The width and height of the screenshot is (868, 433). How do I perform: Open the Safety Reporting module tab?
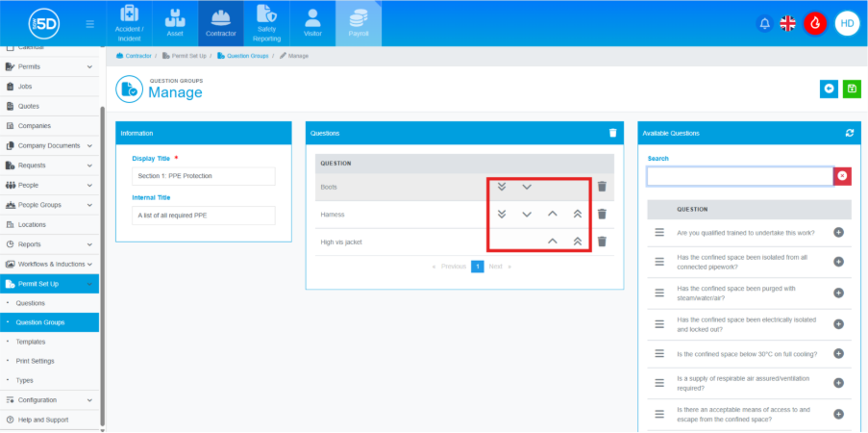[266, 24]
